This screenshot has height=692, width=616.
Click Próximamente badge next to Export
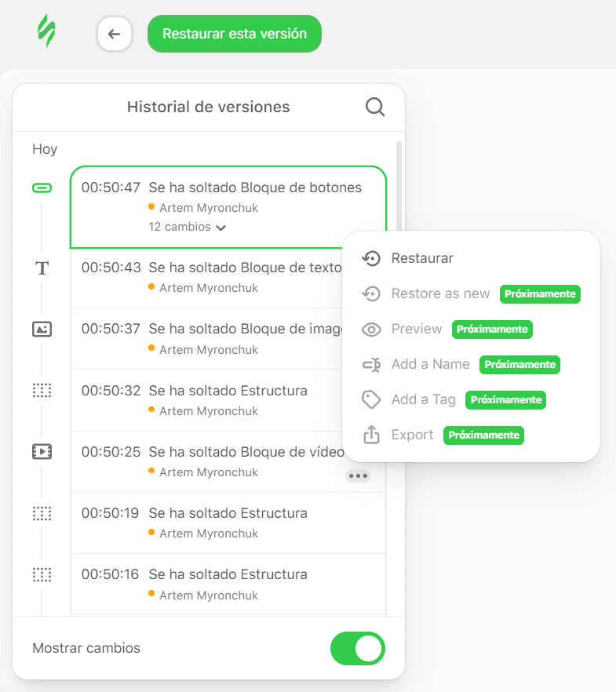(x=483, y=435)
